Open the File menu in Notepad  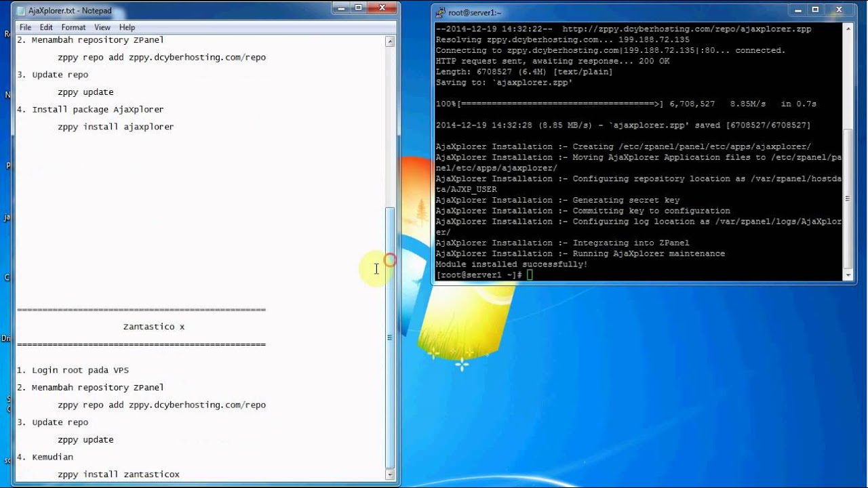pos(25,27)
